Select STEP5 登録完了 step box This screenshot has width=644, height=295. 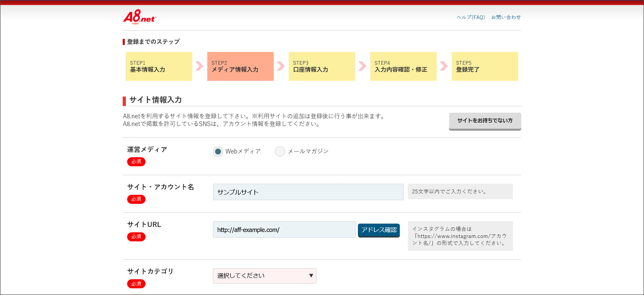(x=485, y=66)
